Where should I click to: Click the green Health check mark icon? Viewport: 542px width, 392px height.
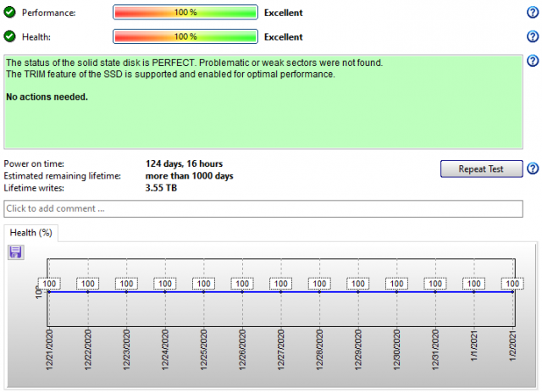pyautogui.click(x=9, y=36)
